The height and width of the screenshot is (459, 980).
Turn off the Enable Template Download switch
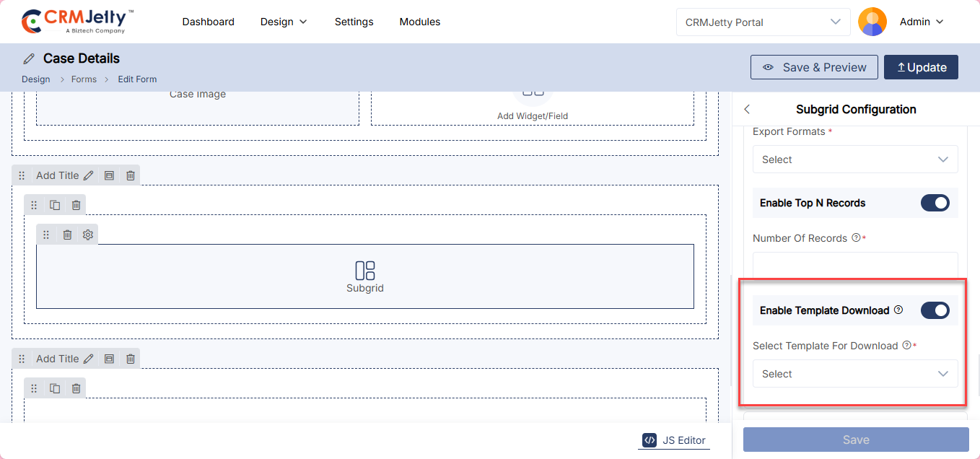(x=935, y=310)
